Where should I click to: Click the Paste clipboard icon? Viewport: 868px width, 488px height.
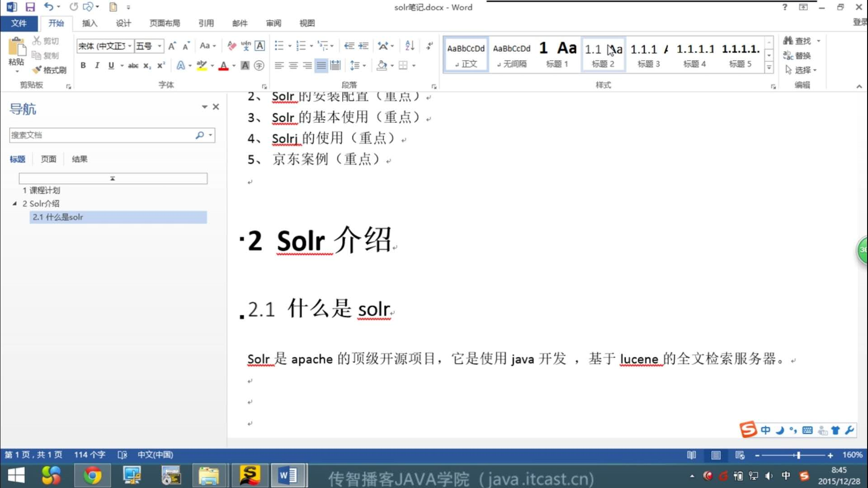[17, 47]
